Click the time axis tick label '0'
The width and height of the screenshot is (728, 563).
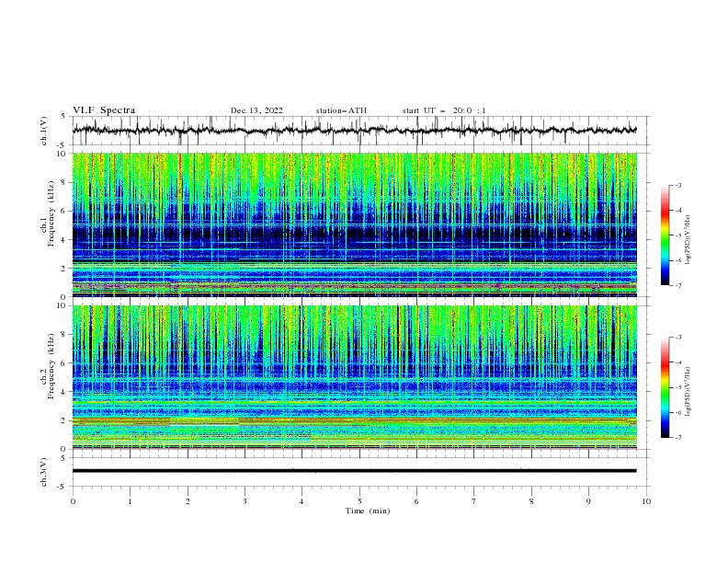pos(73,501)
